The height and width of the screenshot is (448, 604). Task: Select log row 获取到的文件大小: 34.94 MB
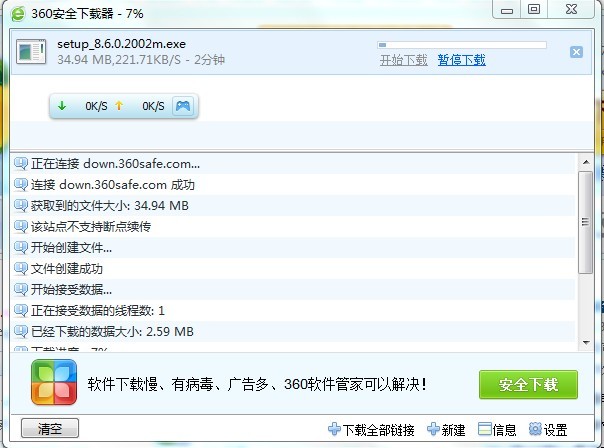tap(294, 205)
